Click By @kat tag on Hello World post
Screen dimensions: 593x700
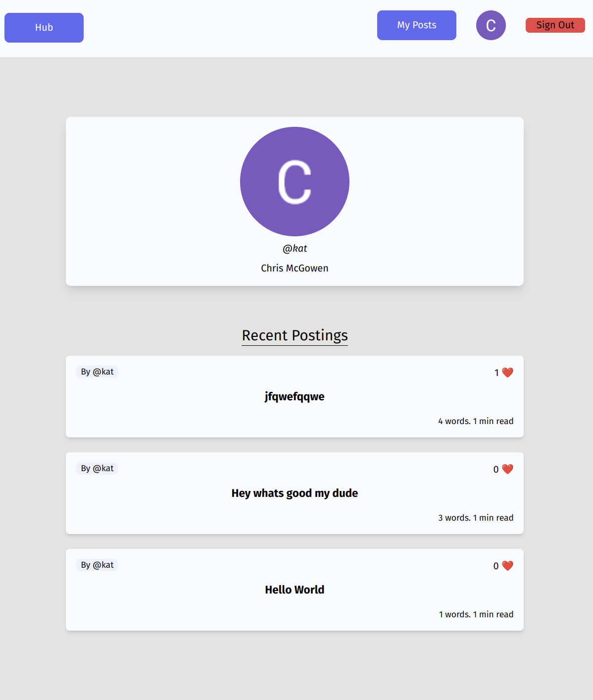point(97,565)
